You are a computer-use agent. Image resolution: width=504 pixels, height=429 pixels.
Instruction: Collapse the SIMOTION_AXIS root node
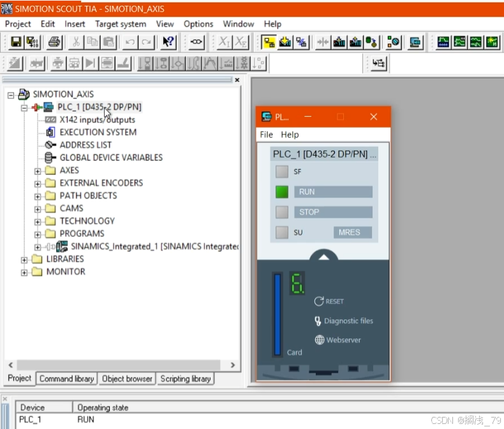(x=11, y=95)
